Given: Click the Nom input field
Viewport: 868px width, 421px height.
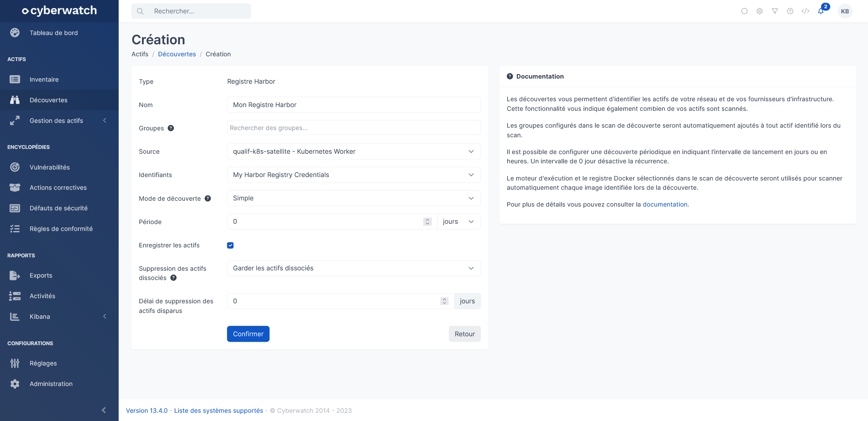Looking at the screenshot, I should coord(354,105).
